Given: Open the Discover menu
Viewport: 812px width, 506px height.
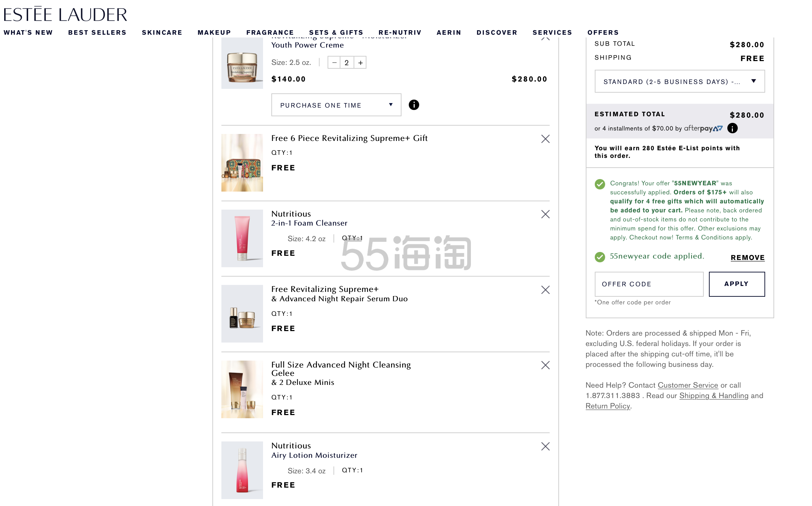Looking at the screenshot, I should [497, 32].
